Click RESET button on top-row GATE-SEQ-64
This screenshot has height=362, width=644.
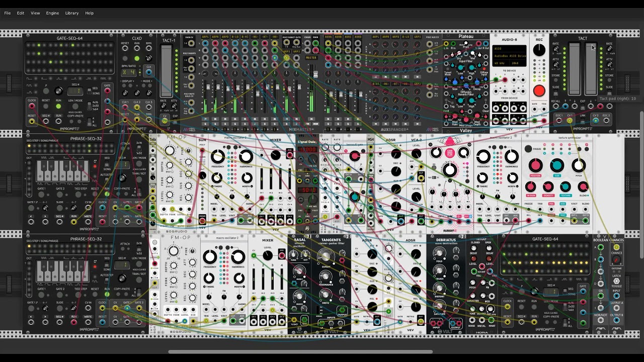pos(45,106)
